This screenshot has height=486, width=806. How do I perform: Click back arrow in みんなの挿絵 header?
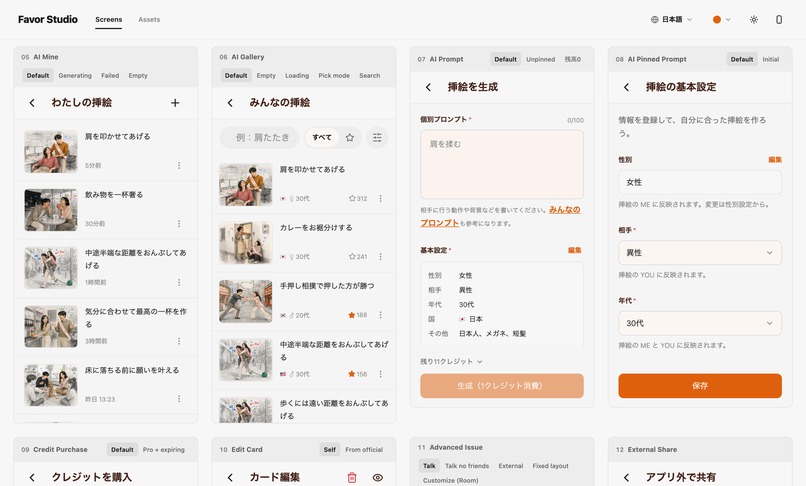230,103
